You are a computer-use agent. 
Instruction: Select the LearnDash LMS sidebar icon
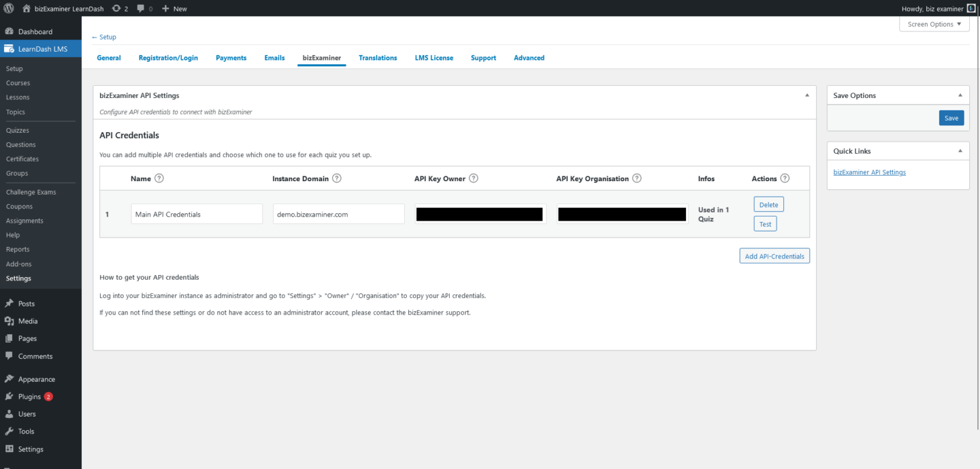[10, 48]
